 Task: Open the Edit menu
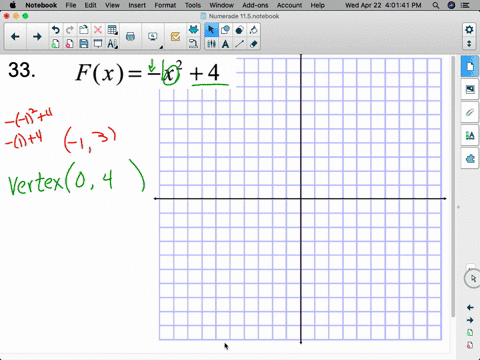coord(90,5)
